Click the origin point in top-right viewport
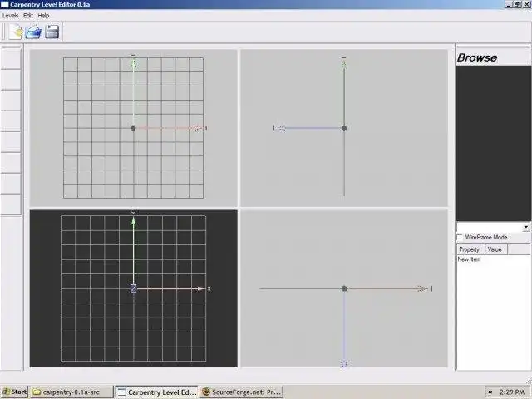Viewport: 532px width, 399px height. (x=344, y=128)
